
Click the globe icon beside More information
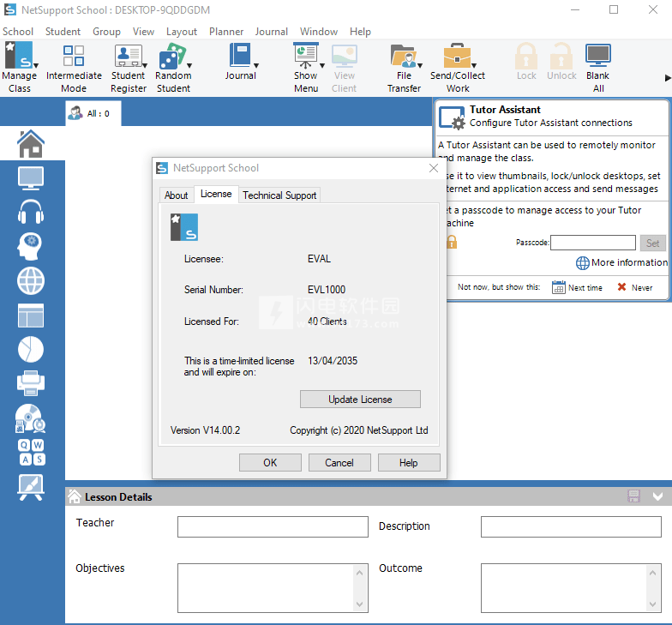pyautogui.click(x=583, y=262)
